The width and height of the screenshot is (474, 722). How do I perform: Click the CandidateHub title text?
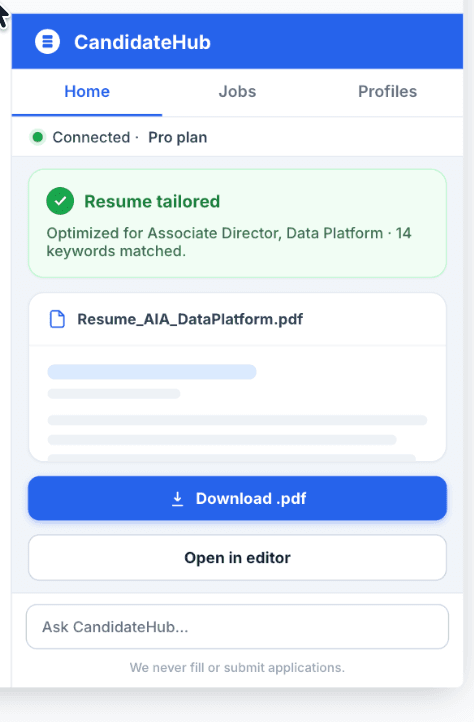point(142,42)
